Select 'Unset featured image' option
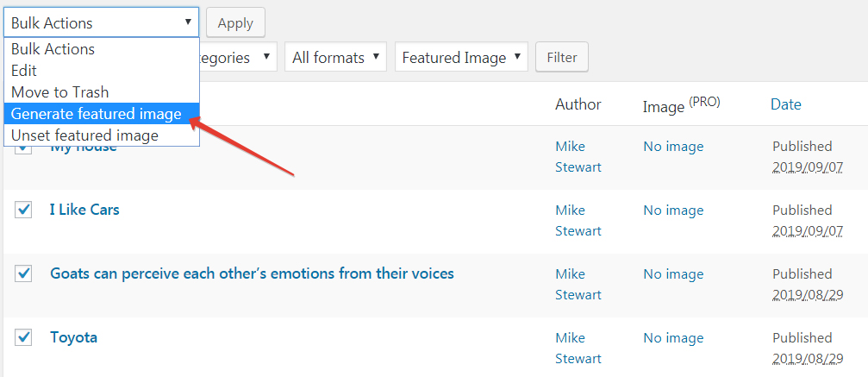This screenshot has height=377, width=868. [x=84, y=135]
